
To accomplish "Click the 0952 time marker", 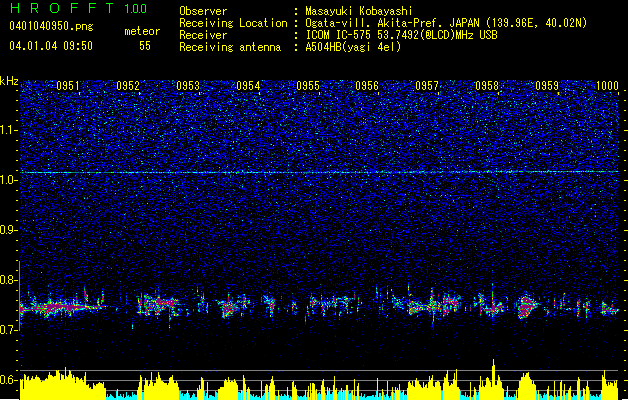I will click(128, 86).
